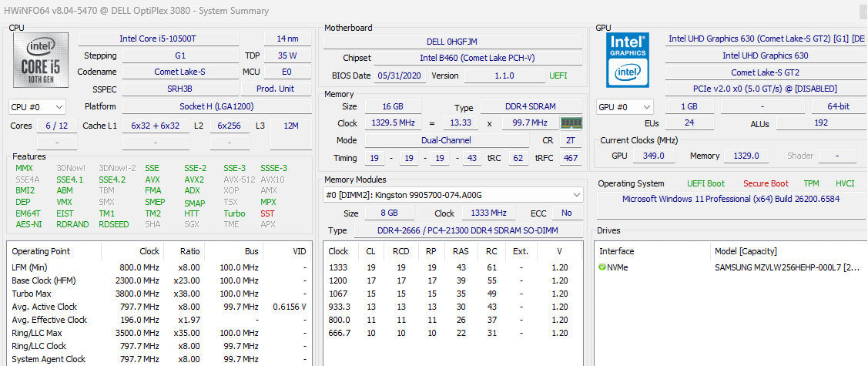Click the Turbo Max operating point row
Image resolution: width=868 pixels, height=366 pixels.
pyautogui.click(x=159, y=294)
